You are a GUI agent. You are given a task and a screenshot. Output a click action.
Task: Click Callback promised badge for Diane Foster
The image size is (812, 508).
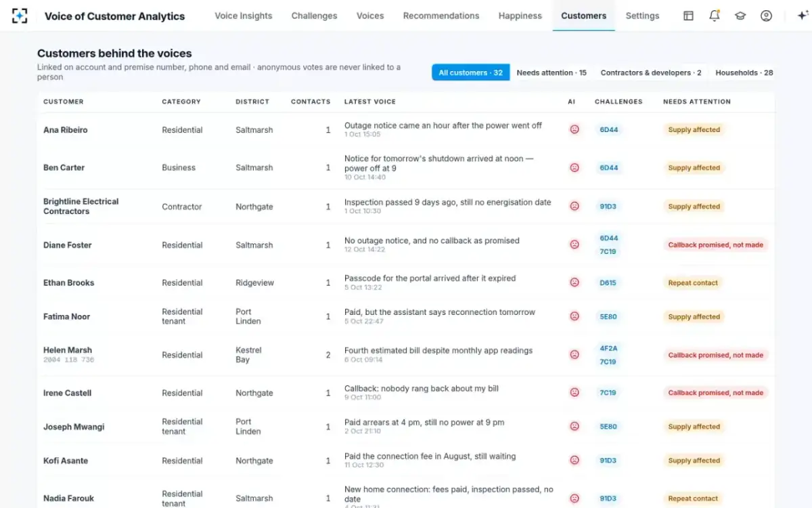[715, 245]
